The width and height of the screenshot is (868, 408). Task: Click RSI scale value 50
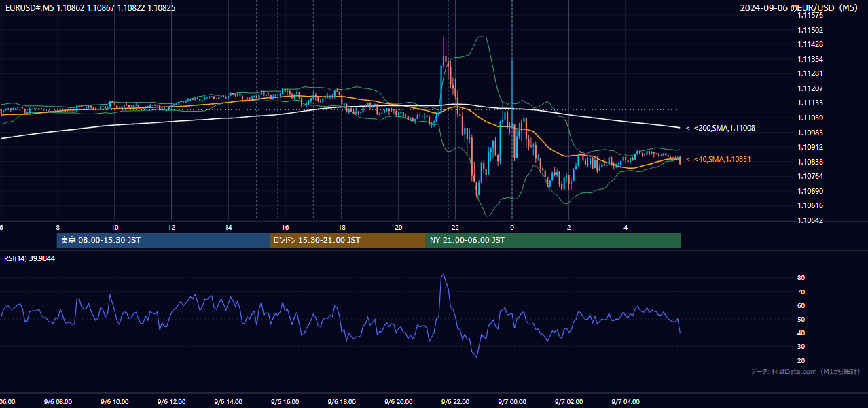(x=801, y=319)
